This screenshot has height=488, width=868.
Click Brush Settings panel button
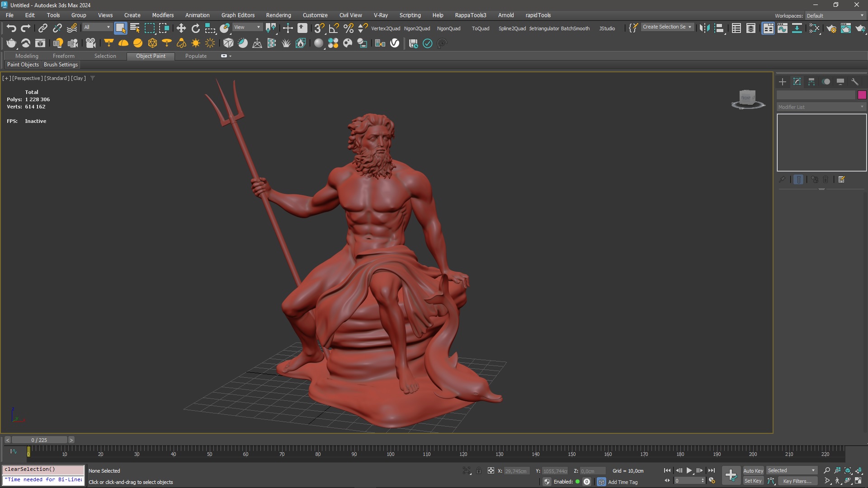pos(61,65)
